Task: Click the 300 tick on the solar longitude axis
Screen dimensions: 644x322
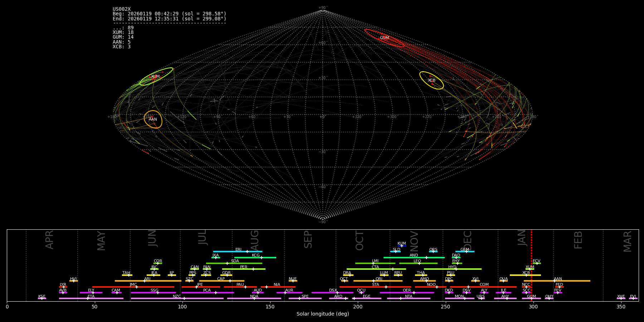Action: click(533, 307)
